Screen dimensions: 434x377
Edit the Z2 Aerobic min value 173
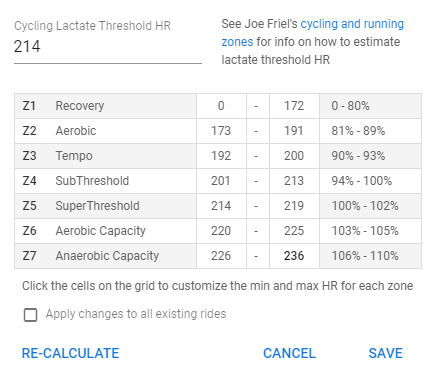221,131
